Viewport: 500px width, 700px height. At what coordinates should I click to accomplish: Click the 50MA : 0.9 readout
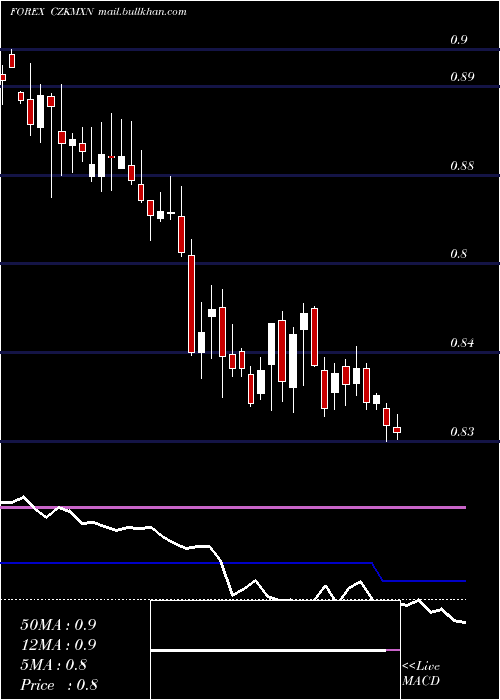tap(58, 625)
